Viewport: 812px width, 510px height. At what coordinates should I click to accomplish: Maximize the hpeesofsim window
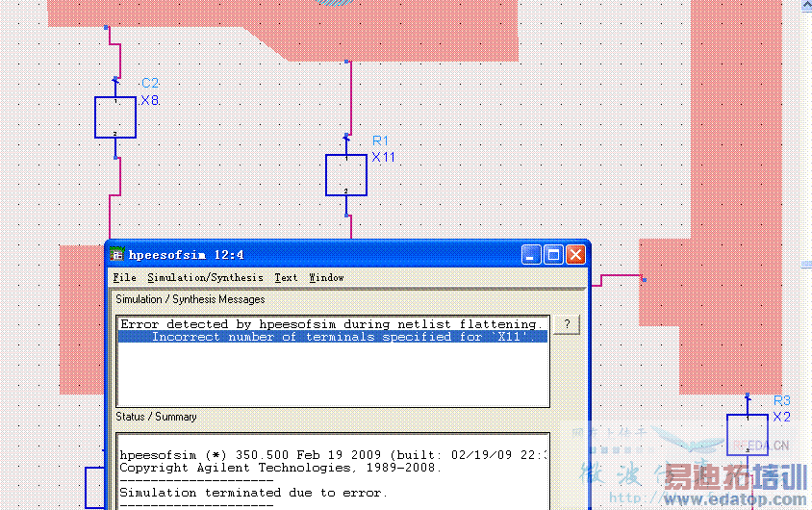[x=553, y=255]
